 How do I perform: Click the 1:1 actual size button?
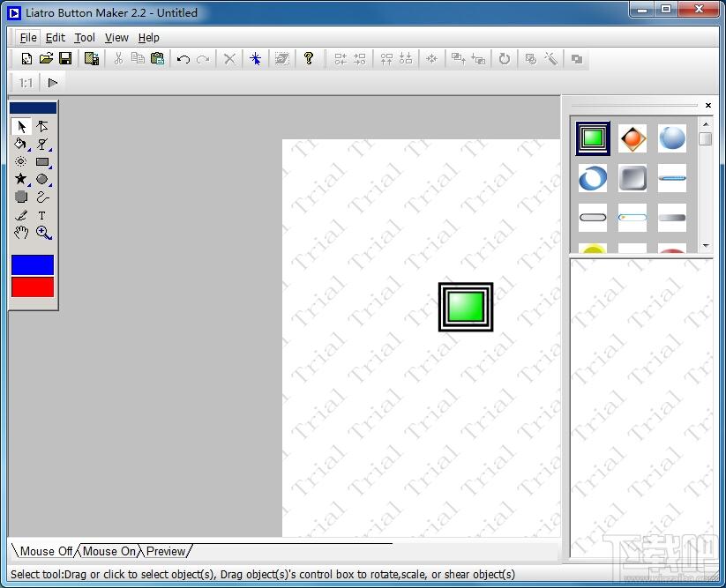pos(26,83)
